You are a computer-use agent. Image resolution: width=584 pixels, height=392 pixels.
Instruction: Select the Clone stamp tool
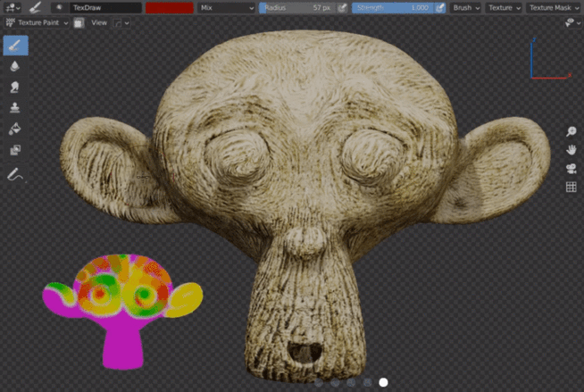(x=15, y=107)
